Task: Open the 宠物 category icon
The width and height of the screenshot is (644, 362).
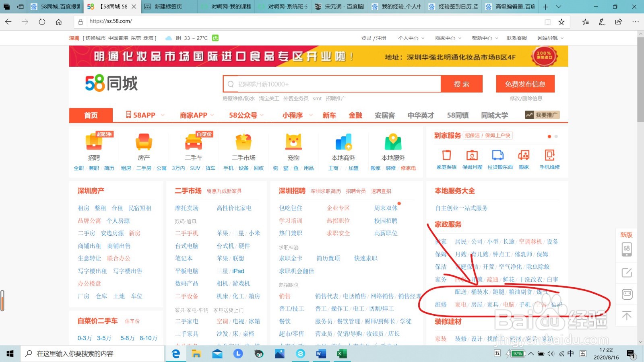Action: coord(293,142)
